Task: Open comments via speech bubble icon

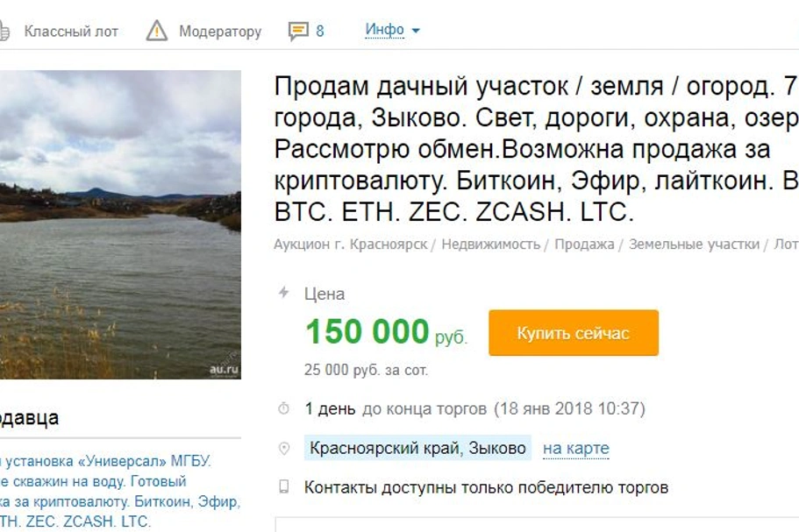Action: tap(298, 31)
